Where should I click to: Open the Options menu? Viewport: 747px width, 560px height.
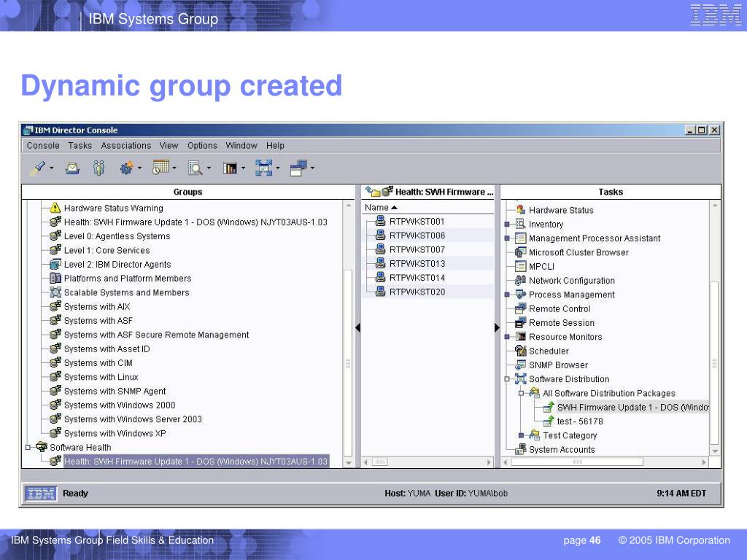click(202, 145)
